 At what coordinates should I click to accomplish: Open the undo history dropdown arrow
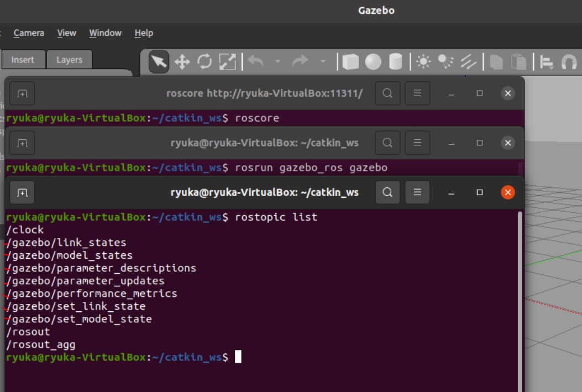278,61
